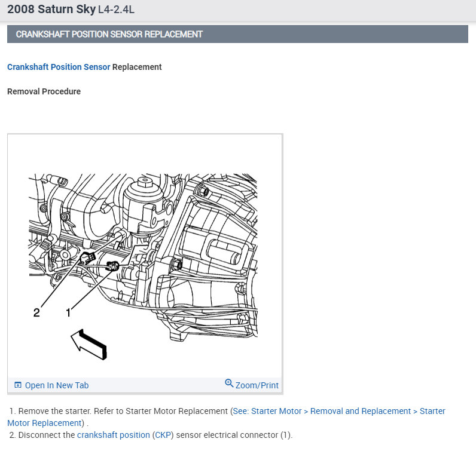Select the CRANKSHAFT POSITION SENSOR REPLACEMENT header bar
The height and width of the screenshot is (457, 476).
click(237, 34)
